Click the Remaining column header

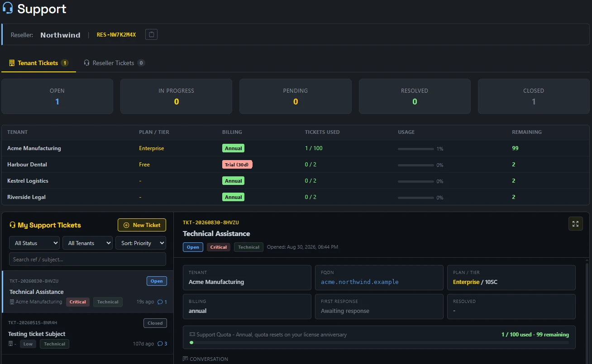click(x=527, y=132)
